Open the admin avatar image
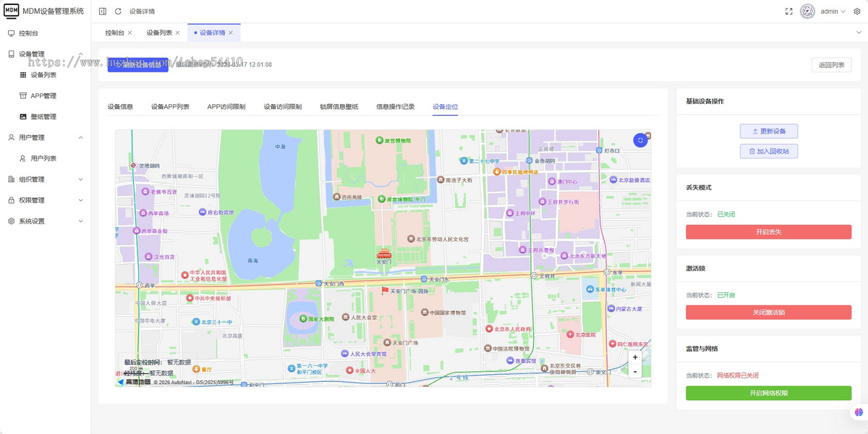 point(807,12)
